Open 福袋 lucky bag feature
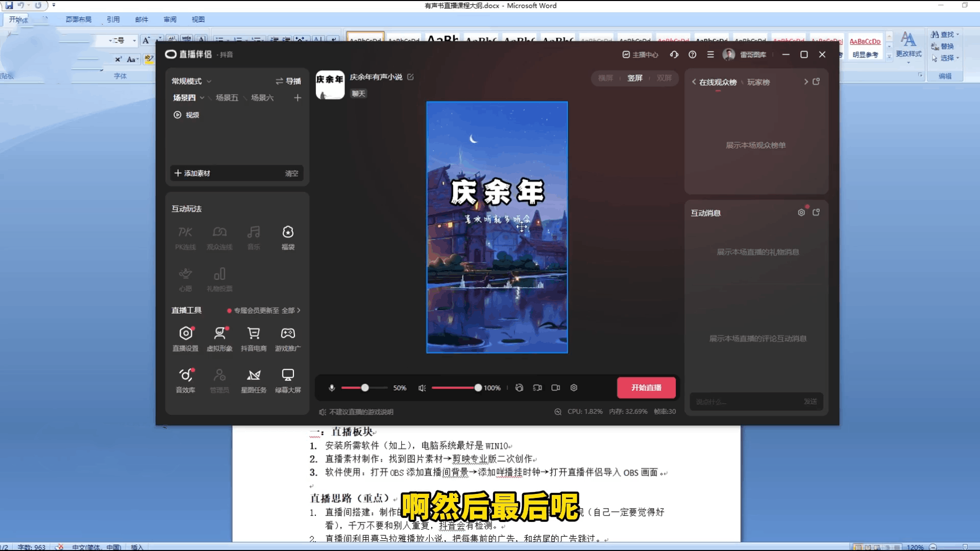 288,238
